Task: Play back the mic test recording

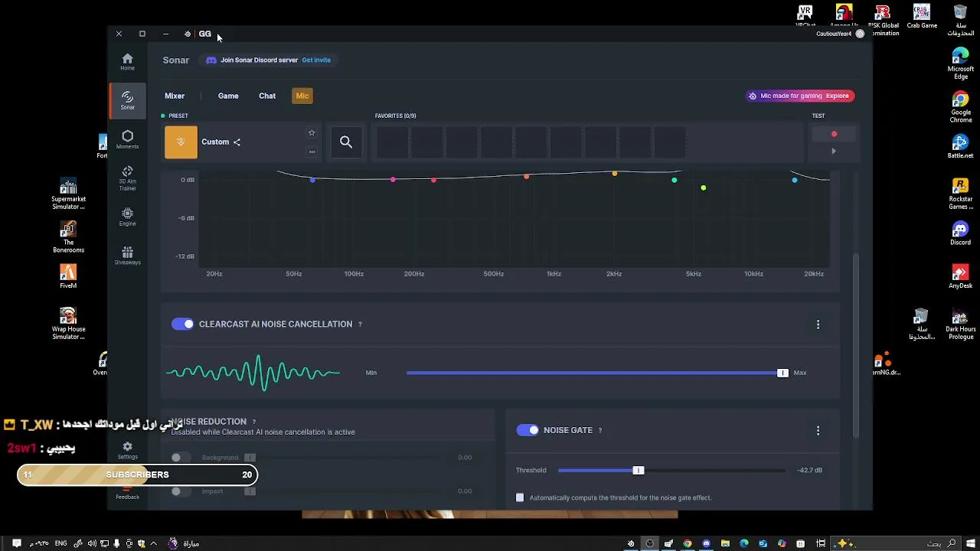Action: click(834, 152)
